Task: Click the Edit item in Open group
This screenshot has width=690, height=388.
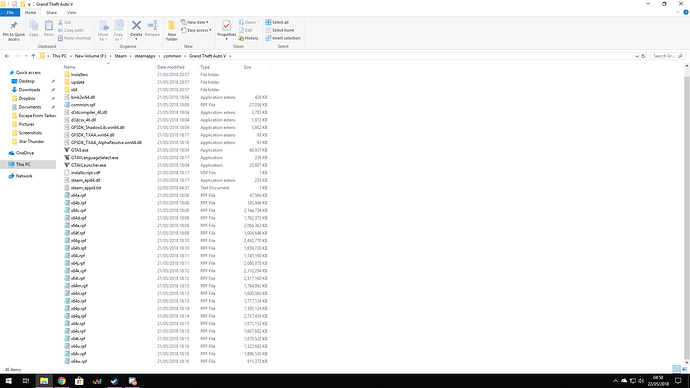Action: pyautogui.click(x=246, y=30)
